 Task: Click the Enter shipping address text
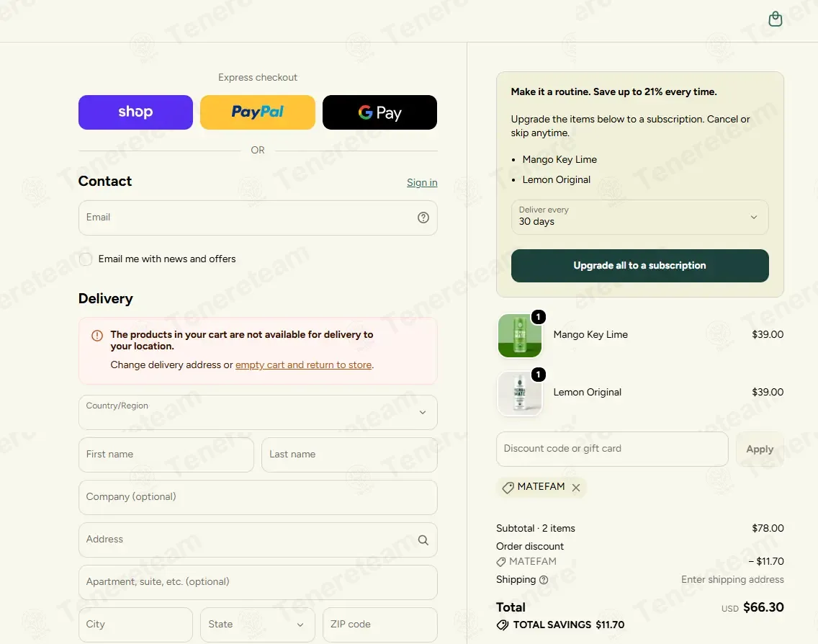732,579
